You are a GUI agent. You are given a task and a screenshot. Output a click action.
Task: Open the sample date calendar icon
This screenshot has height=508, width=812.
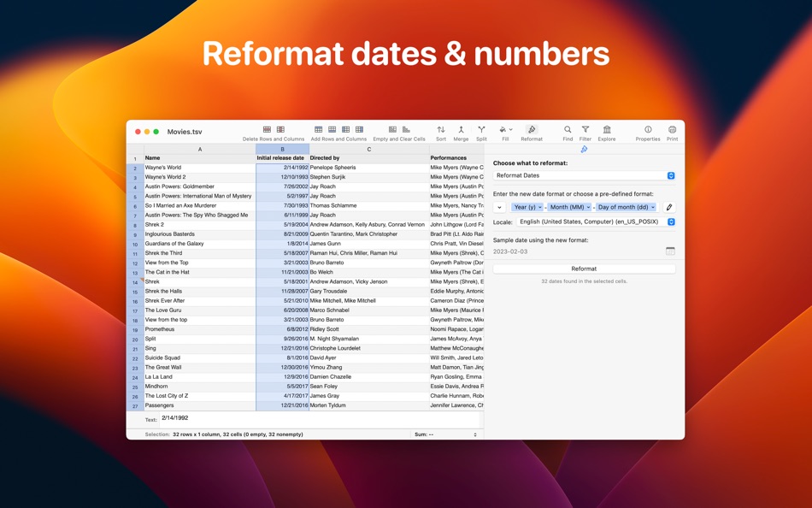click(x=670, y=251)
